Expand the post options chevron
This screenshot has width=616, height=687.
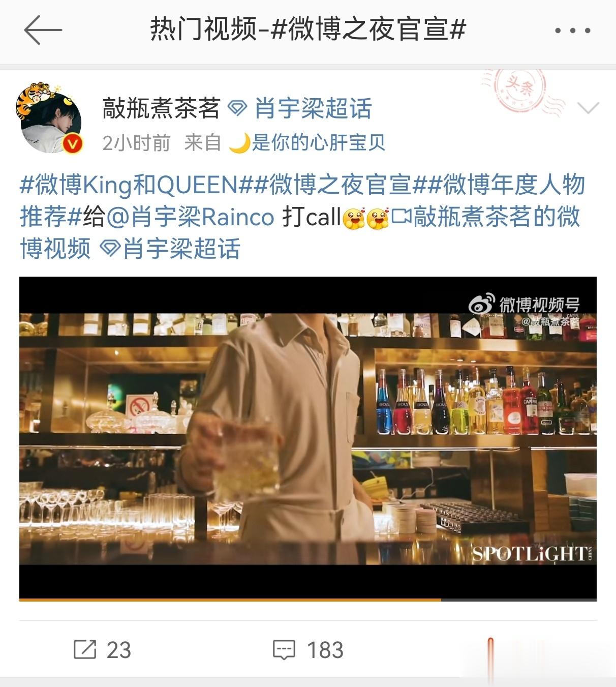click(589, 108)
